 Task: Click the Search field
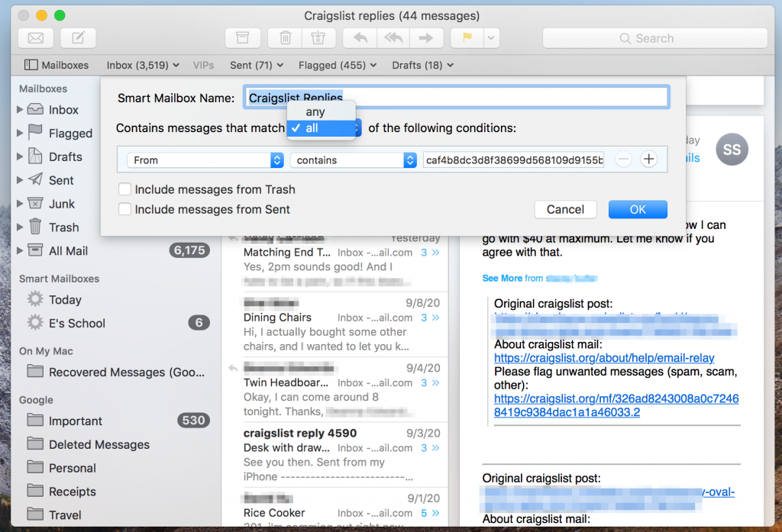[654, 38]
